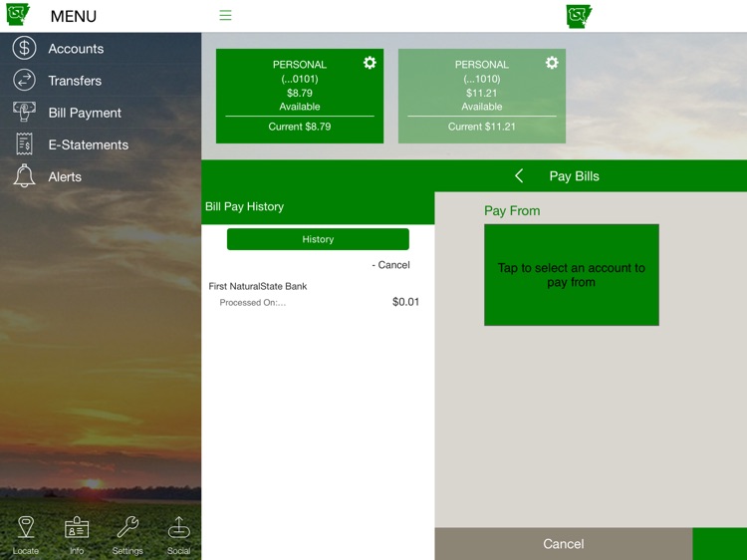Image resolution: width=747 pixels, height=560 pixels.
Task: Click 'Current $8.79' on first card
Action: (x=300, y=127)
